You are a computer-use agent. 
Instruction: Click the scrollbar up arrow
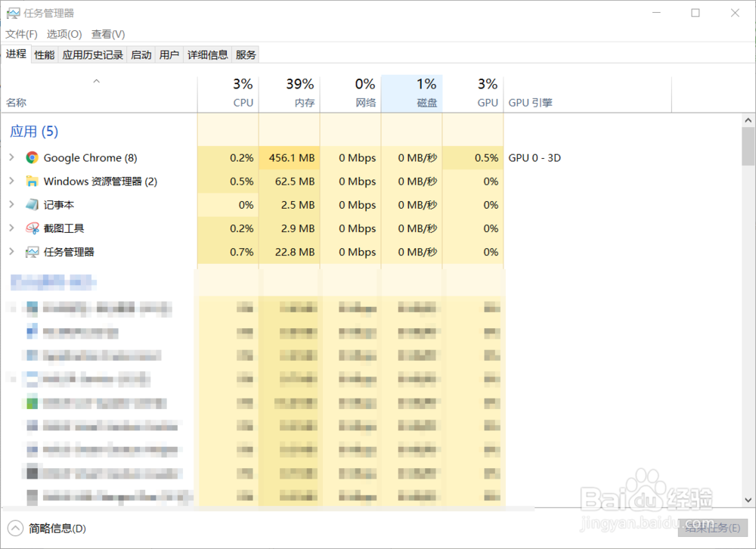click(748, 120)
